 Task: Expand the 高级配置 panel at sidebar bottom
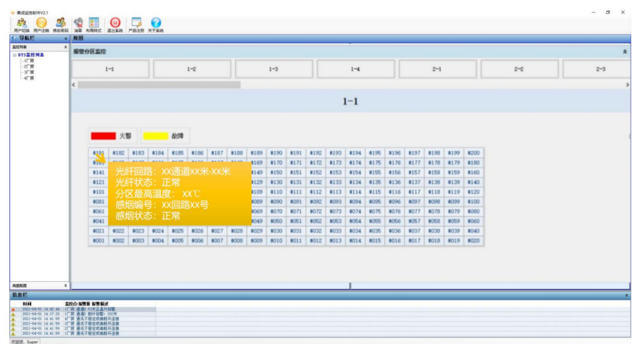click(65, 285)
